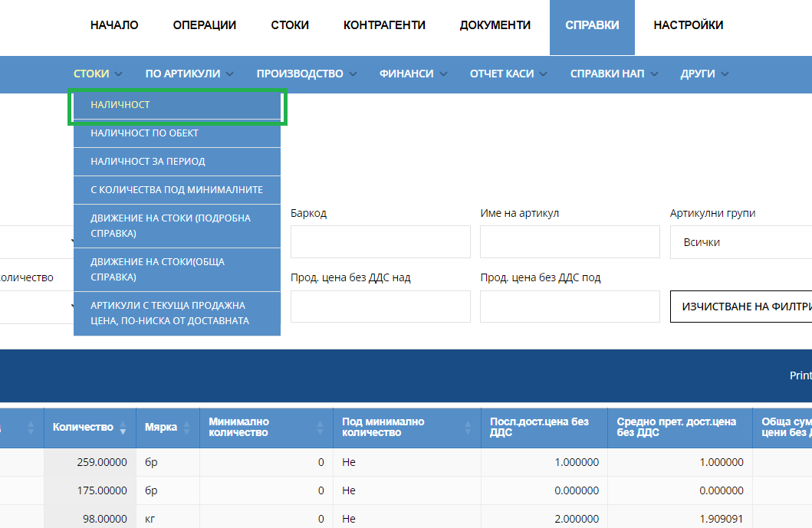The width and height of the screenshot is (812, 528).
Task: Open ДВИЖЕНИЕ НА СТОКИ (ПОДРОБНА СПРАВКА)
Action: [177, 226]
